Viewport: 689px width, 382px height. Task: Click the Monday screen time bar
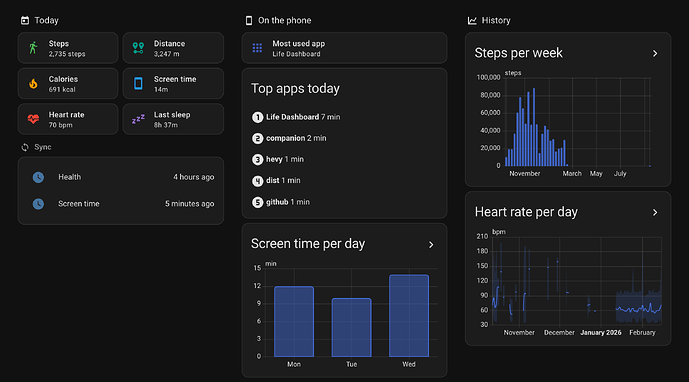pos(294,321)
